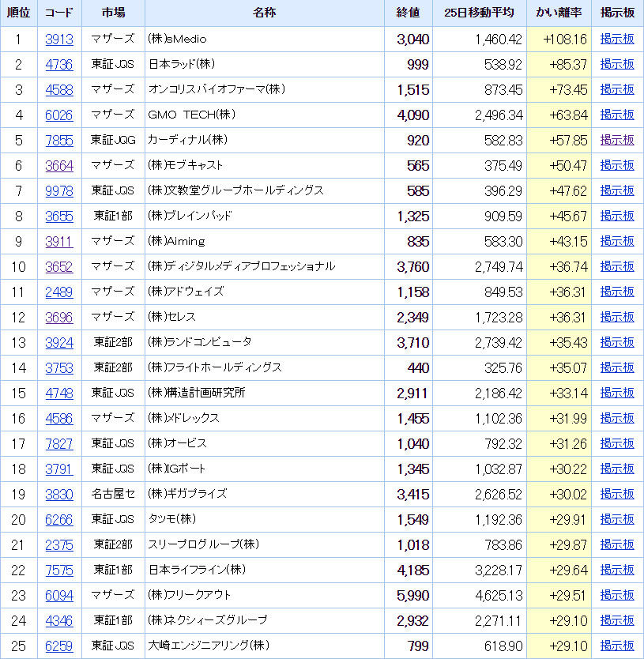The width and height of the screenshot is (644, 659).
Task: Open stock code 3664 link
Action: click(59, 166)
